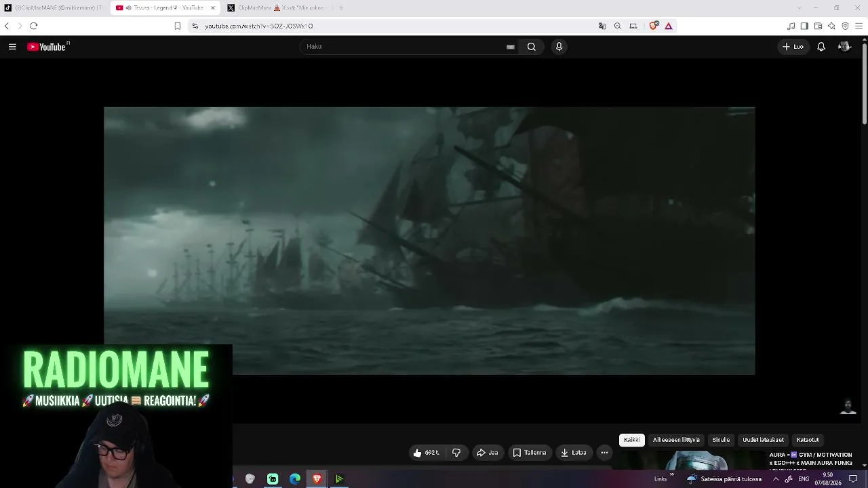
Task: Start voice search with the microphone
Action: (x=559, y=47)
